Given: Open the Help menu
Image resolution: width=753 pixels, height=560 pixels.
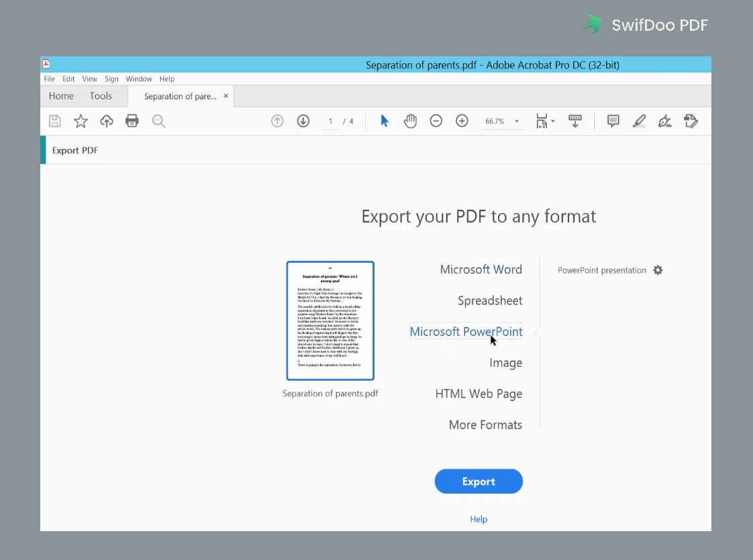Looking at the screenshot, I should 167,78.
